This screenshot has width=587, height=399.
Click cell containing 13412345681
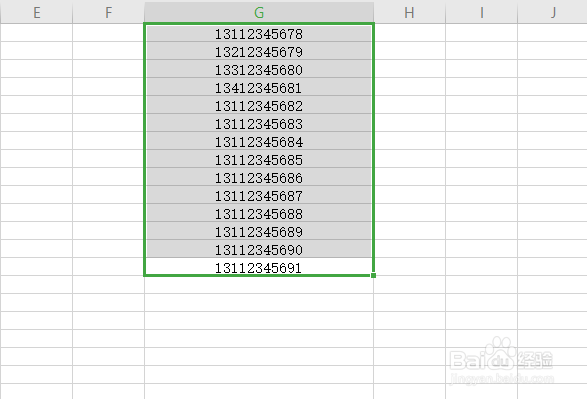pos(259,87)
